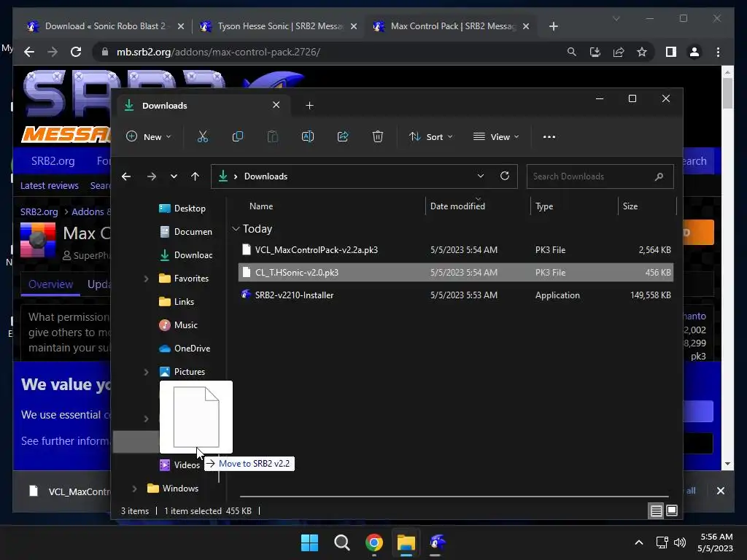Screen dimensions: 747x560
Task: Click the search magnifier in Search Downloads box
Action: point(659,176)
